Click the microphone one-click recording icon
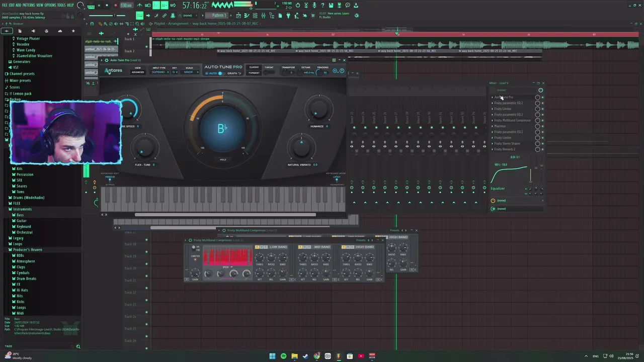 point(314,6)
